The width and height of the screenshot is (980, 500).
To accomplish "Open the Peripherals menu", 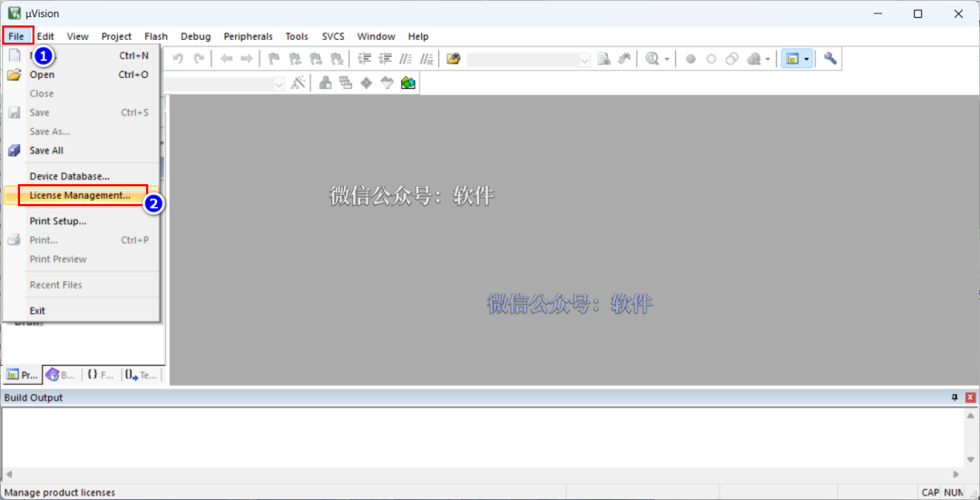I will pos(248,36).
